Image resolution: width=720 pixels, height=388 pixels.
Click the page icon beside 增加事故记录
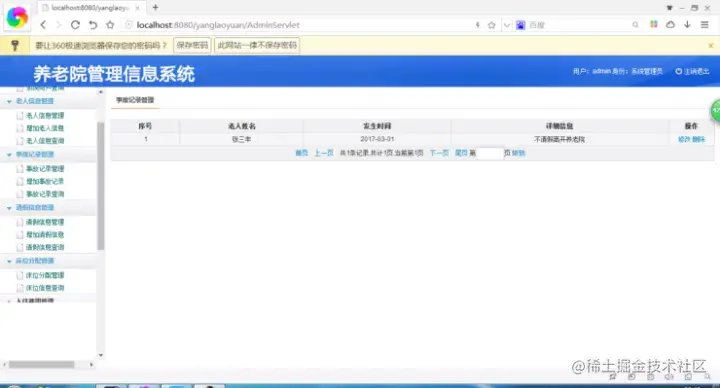tap(20, 181)
